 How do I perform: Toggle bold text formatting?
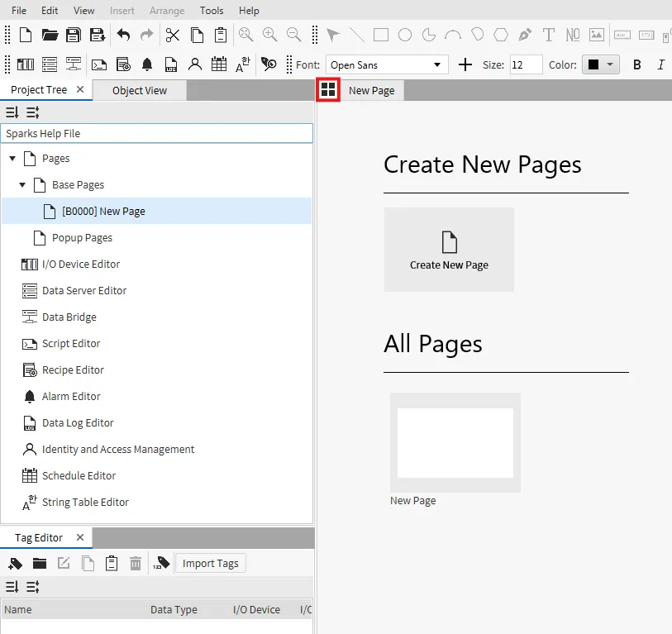636,64
